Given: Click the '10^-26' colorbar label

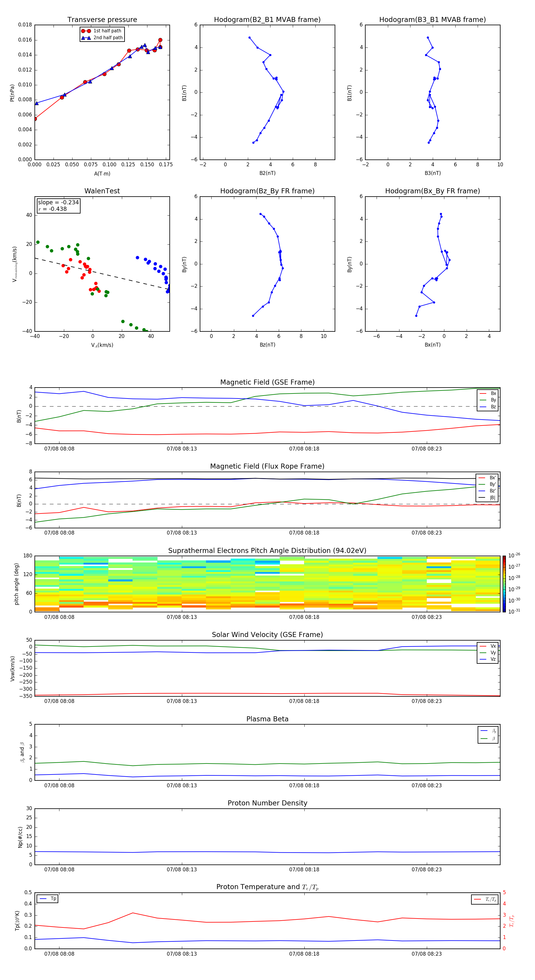Looking at the screenshot, I should (514, 555).
